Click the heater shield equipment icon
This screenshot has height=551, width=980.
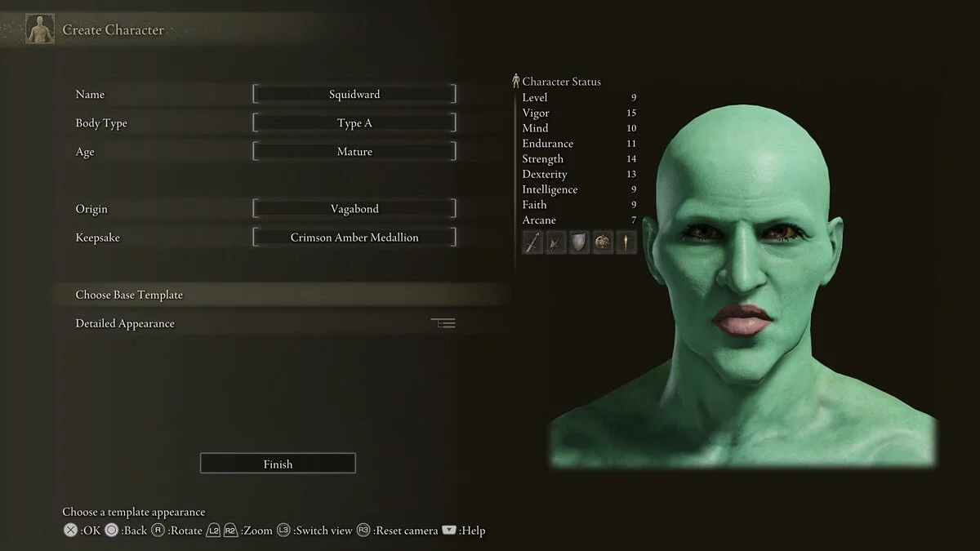[x=579, y=242]
